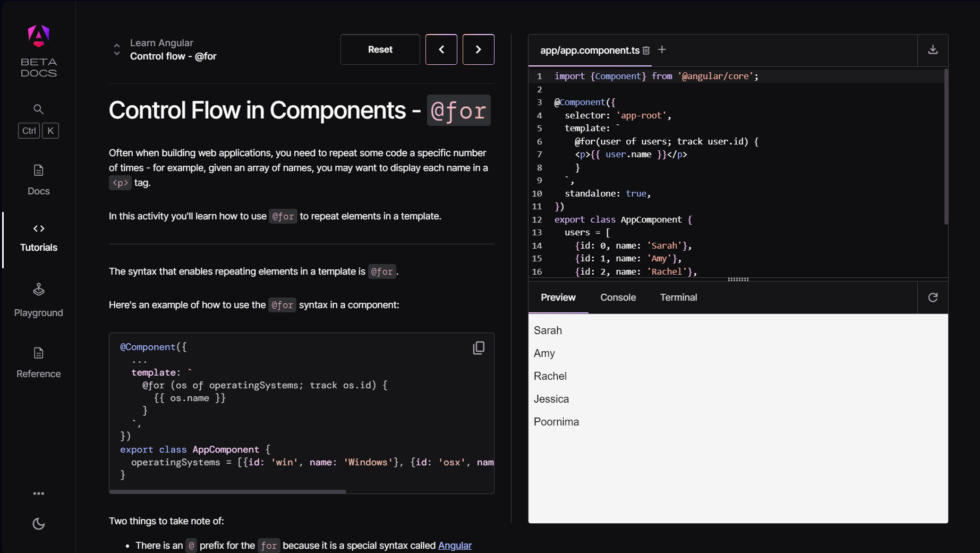Select the app/app.component.ts file tab
Screen dimensions: 980x553
tap(590, 50)
